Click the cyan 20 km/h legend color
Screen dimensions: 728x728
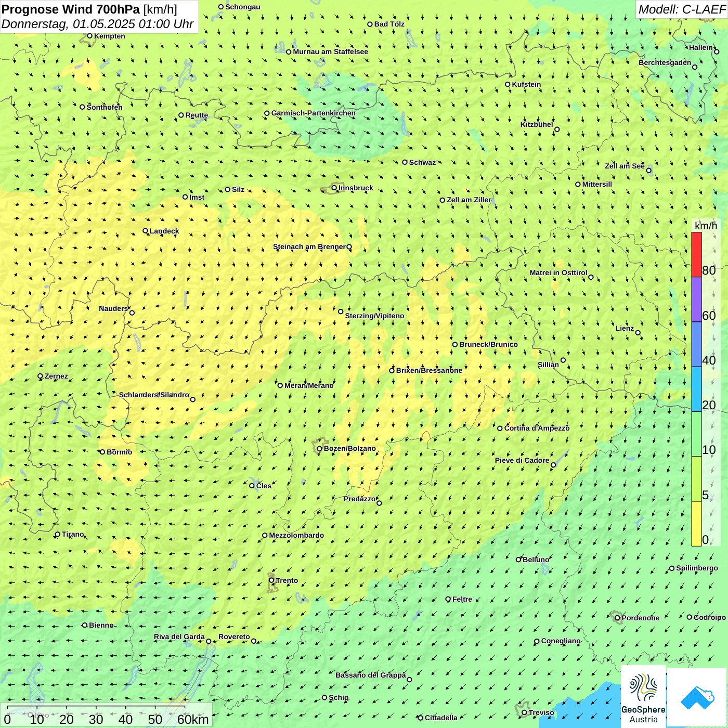696,389
